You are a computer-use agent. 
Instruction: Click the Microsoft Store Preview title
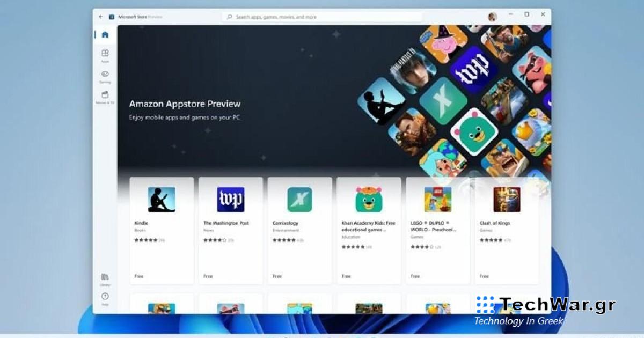[x=140, y=16]
